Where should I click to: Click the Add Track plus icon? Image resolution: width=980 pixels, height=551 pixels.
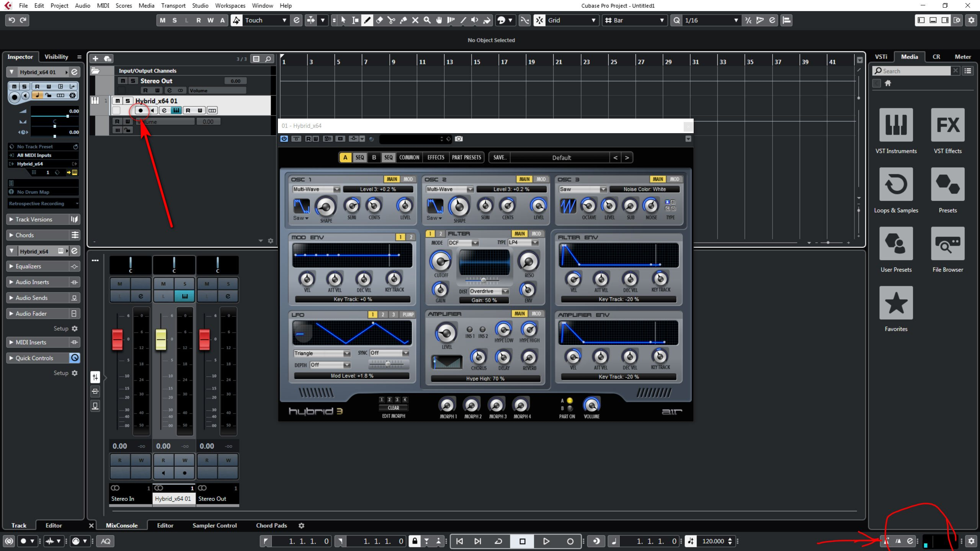95,59
